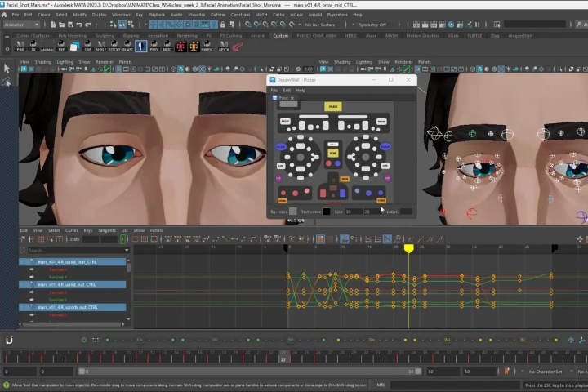Switch to the Rigging shelf tab

point(131,36)
